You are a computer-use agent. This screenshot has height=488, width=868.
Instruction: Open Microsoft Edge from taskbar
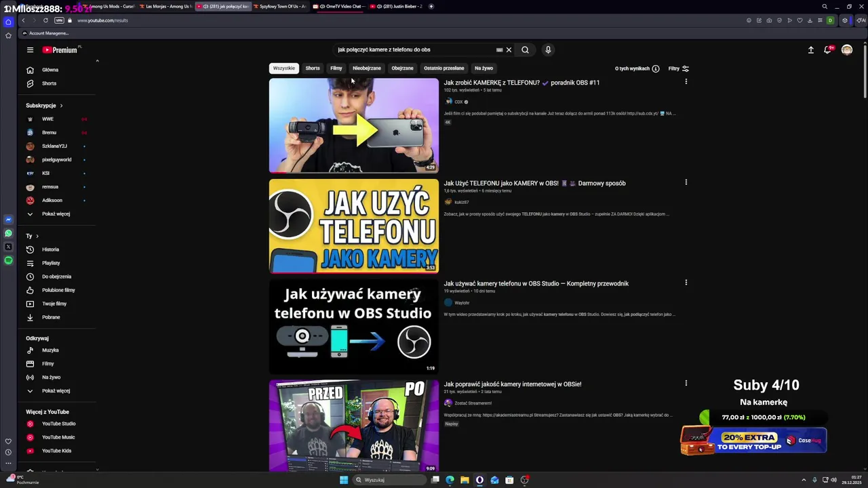(x=450, y=480)
